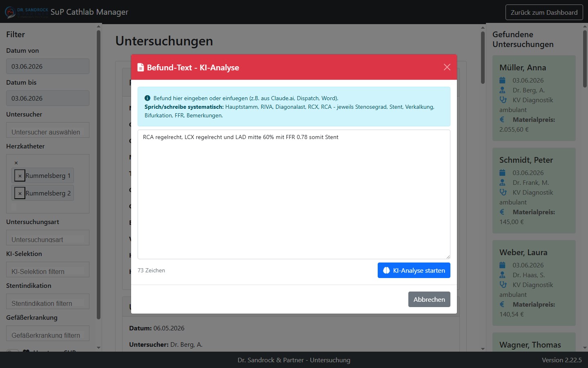The height and width of the screenshot is (368, 588).
Task: Click doctor icon beside Dr. Frank, M.
Action: click(502, 182)
